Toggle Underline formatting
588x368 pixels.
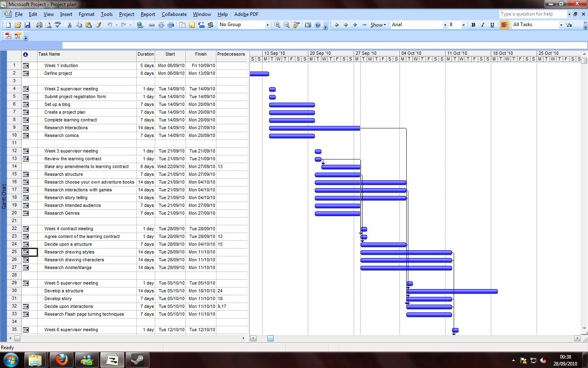point(492,25)
